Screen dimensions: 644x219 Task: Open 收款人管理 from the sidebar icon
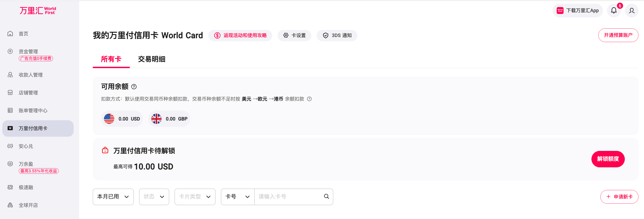click(x=10, y=75)
